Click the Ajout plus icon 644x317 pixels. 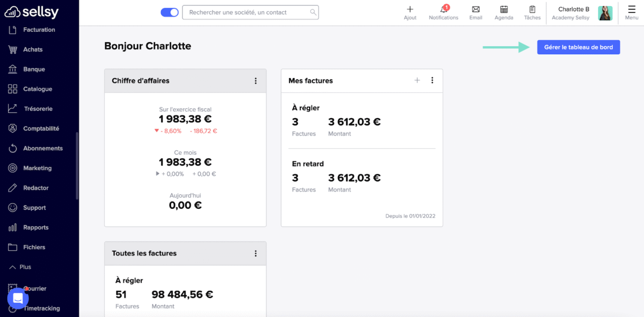click(410, 9)
